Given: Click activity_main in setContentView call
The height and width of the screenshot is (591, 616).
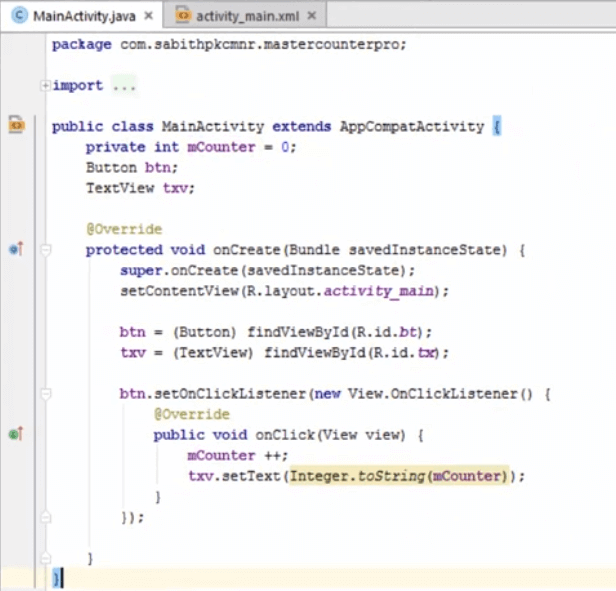Looking at the screenshot, I should (x=379, y=291).
